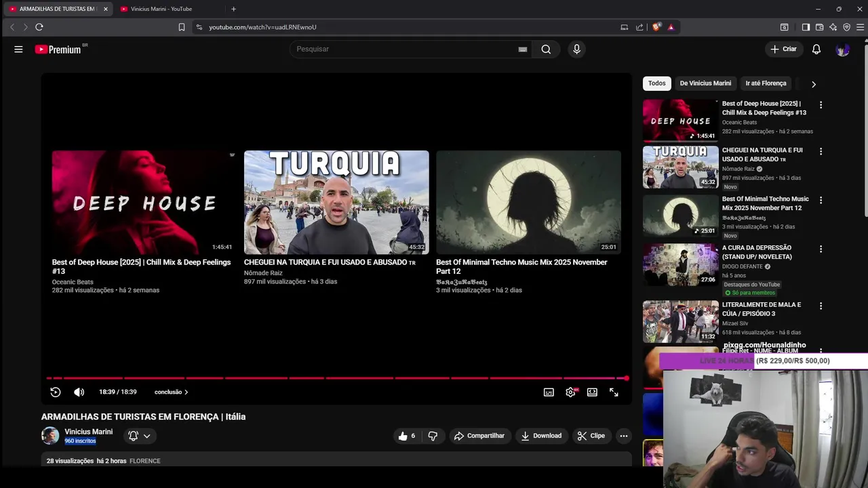Open the YouTube guide hamburger menu
The image size is (868, 488).
click(x=18, y=49)
